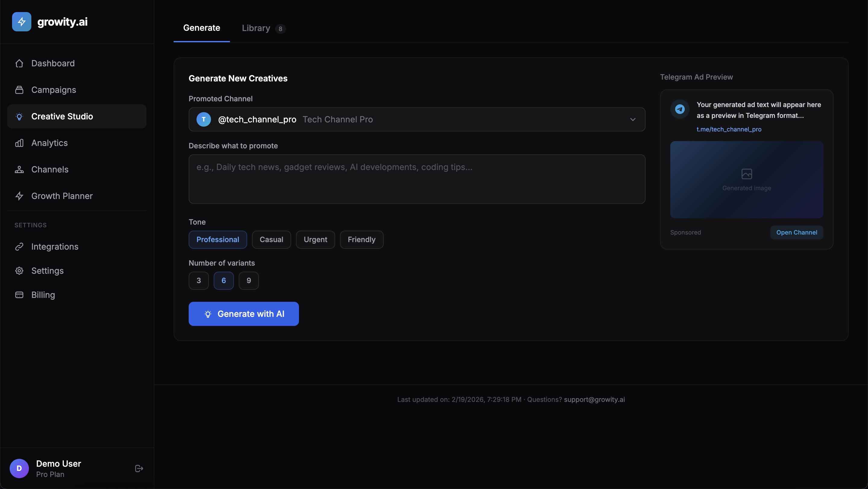This screenshot has width=868, height=489.
Task: Open Billing via the credit-card icon
Action: click(x=20, y=295)
